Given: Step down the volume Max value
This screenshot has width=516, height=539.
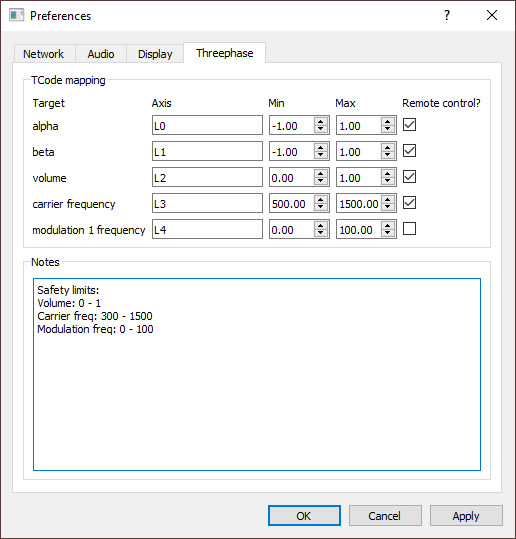Looking at the screenshot, I should 388,181.
